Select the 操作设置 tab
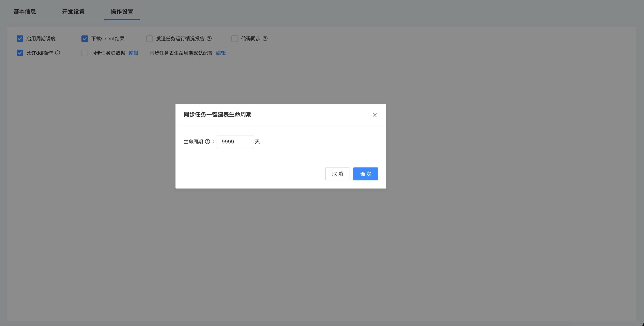Image resolution: width=644 pixels, height=326 pixels. tap(122, 12)
